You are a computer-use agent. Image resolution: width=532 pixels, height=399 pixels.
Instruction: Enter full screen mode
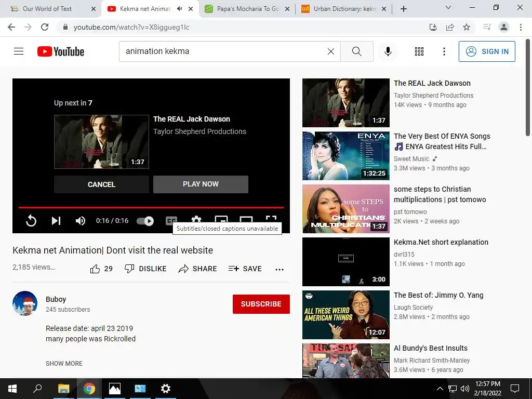tap(271, 219)
